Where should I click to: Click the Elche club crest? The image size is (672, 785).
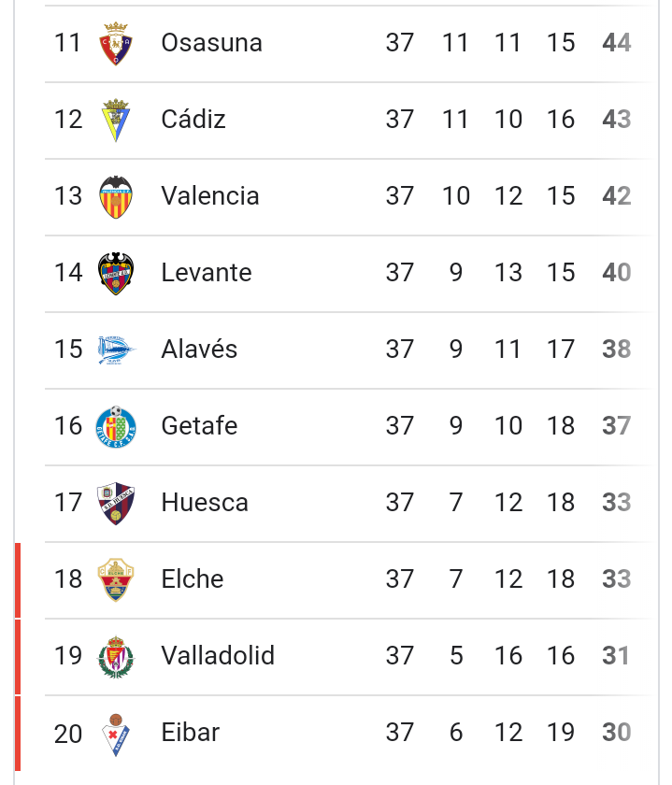point(116,579)
